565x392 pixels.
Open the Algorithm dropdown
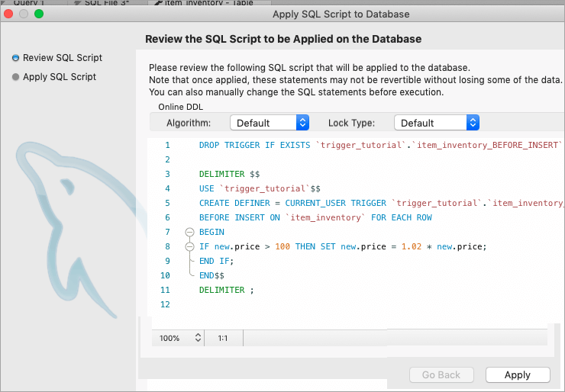(x=270, y=123)
